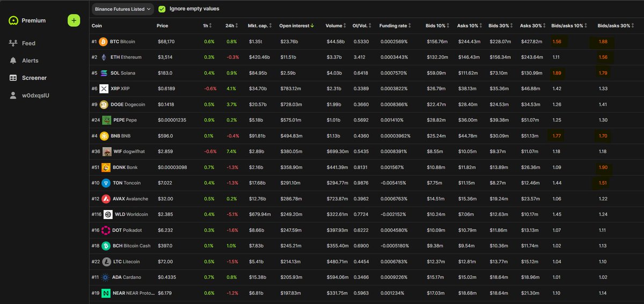Click Bitcoin price $68,170
The image size is (644, 304).
tap(165, 41)
